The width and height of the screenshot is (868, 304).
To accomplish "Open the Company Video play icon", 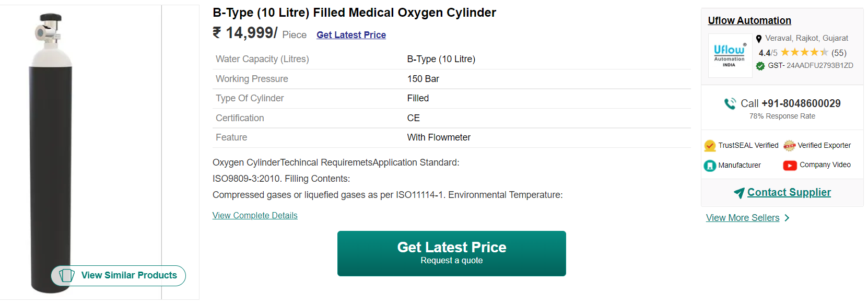I will [x=790, y=166].
